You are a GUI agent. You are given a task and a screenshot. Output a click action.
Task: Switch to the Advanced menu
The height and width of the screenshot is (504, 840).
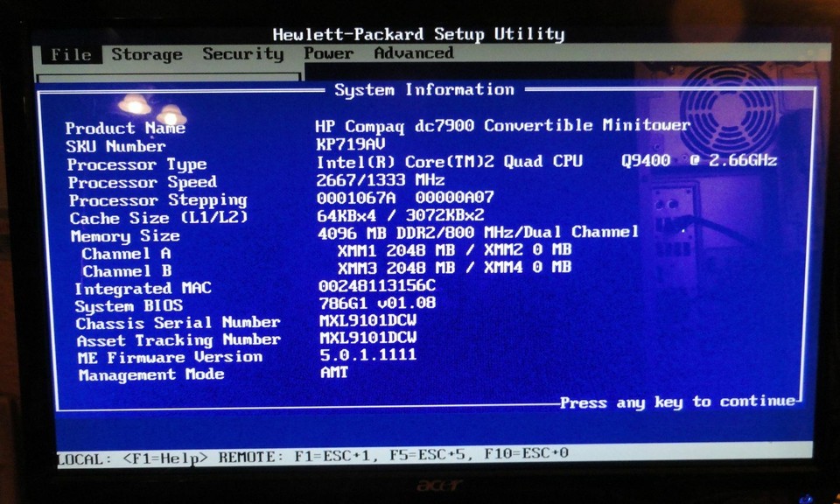click(x=413, y=53)
